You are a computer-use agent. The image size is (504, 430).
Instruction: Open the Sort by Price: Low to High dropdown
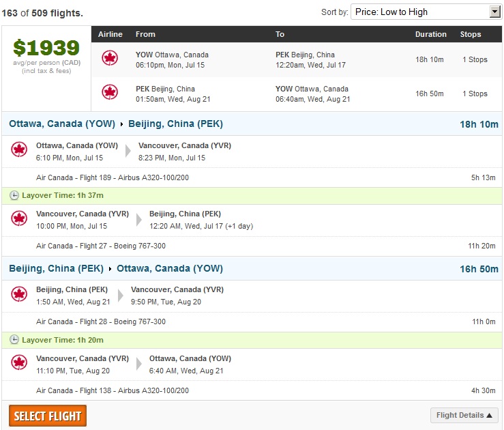[426, 12]
